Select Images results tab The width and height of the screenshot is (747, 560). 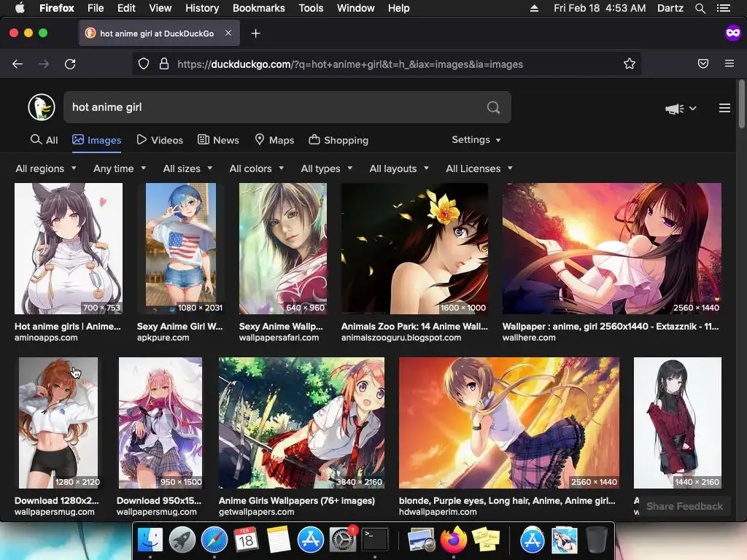pos(97,140)
